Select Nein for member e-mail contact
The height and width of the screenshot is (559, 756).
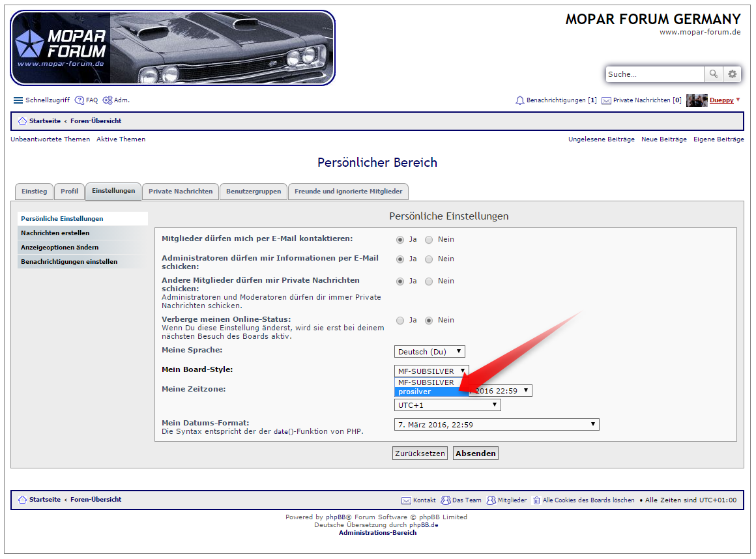click(x=429, y=240)
